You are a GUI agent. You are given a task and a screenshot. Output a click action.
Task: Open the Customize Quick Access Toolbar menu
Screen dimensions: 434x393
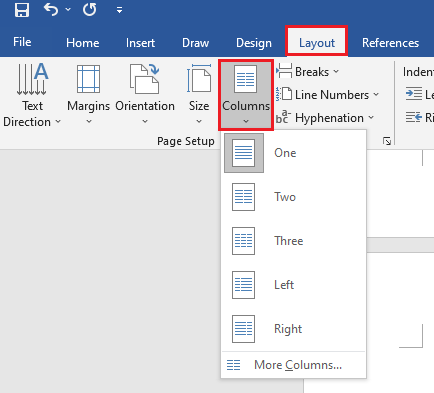click(119, 10)
